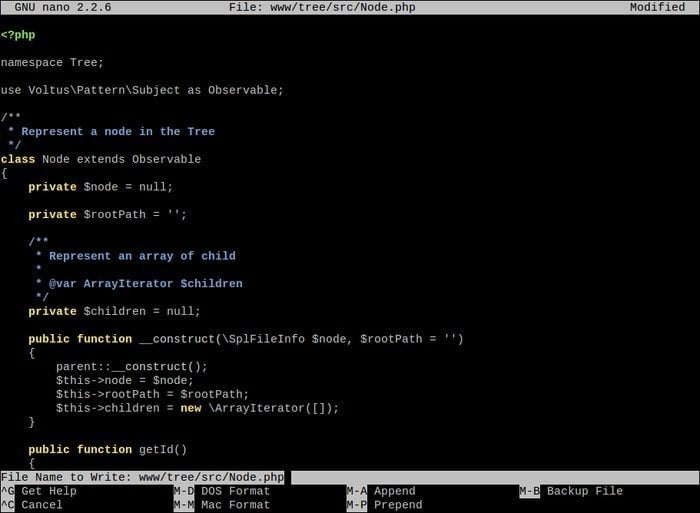Toggle M-D DOS Format option
Image resolution: width=700 pixels, height=513 pixels.
coord(222,491)
